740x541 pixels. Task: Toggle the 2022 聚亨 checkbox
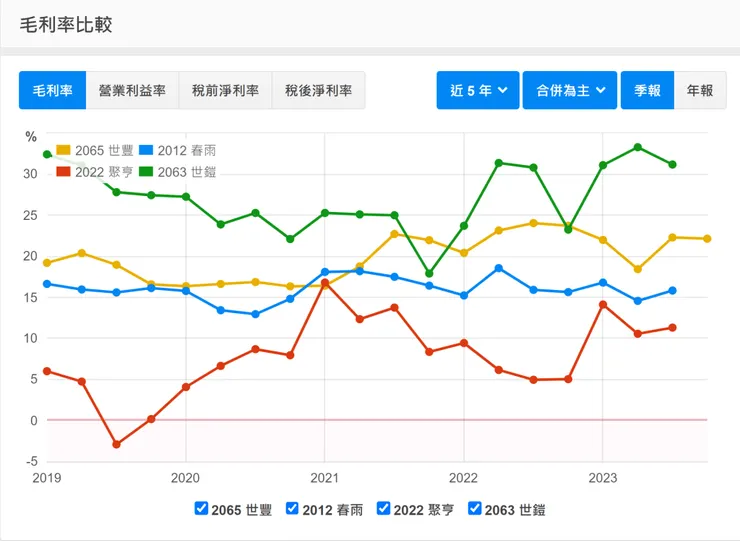click(x=383, y=508)
